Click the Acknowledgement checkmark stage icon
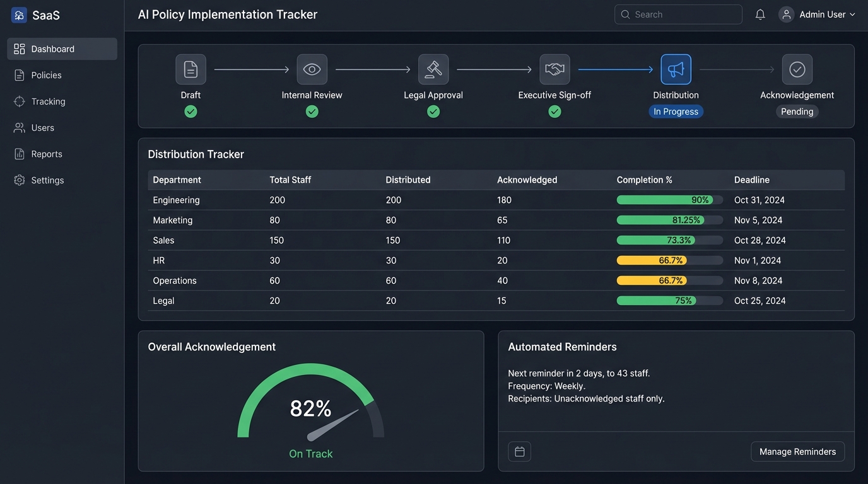This screenshot has width=868, height=484. [x=797, y=69]
